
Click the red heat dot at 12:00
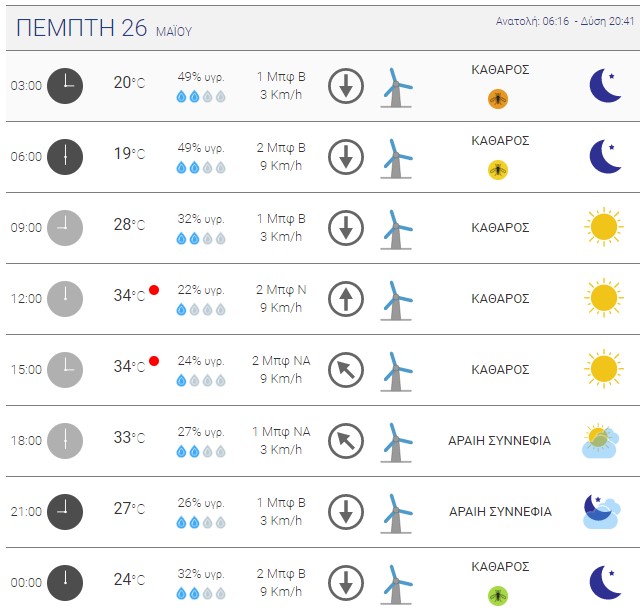tap(154, 290)
